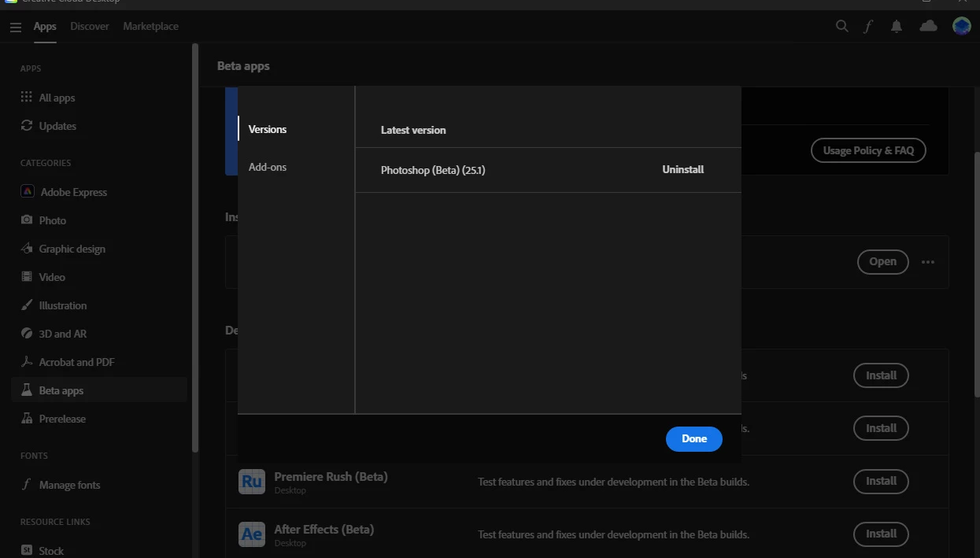Viewport: 980px width, 558px height.
Task: Click the Open button
Action: (x=882, y=261)
